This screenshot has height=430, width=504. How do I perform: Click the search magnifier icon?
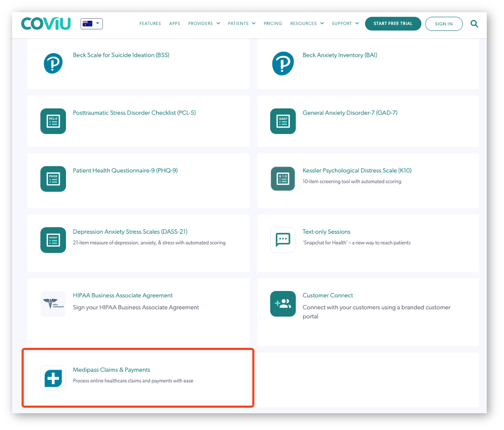pos(475,23)
